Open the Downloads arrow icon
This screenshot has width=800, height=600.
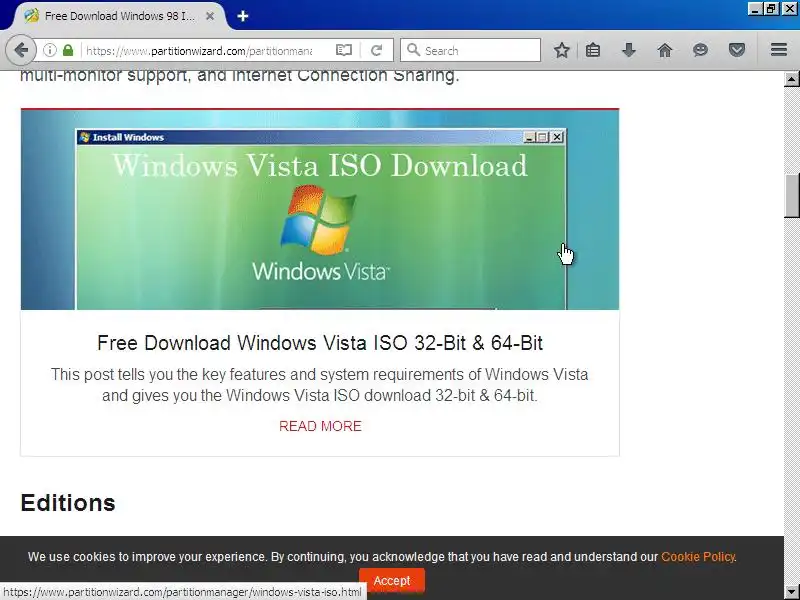(x=629, y=50)
